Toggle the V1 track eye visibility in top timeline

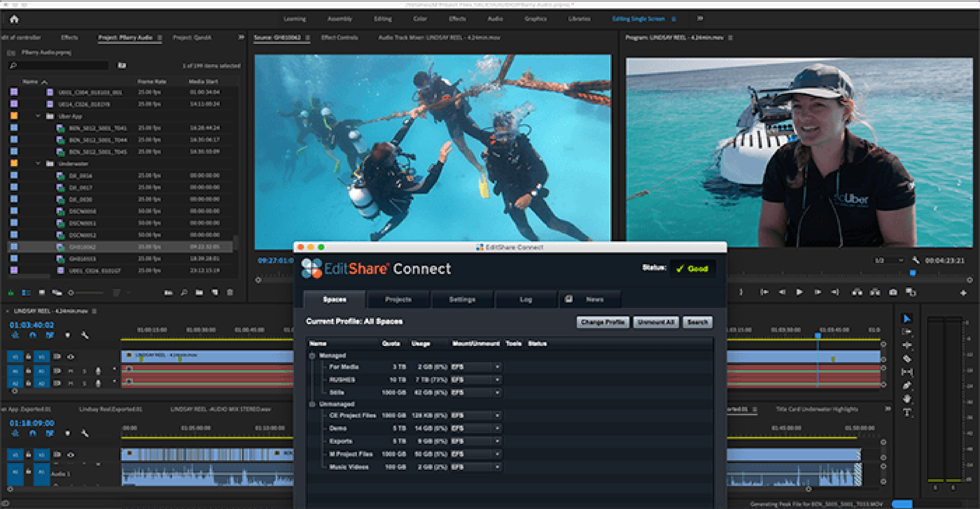(x=71, y=357)
